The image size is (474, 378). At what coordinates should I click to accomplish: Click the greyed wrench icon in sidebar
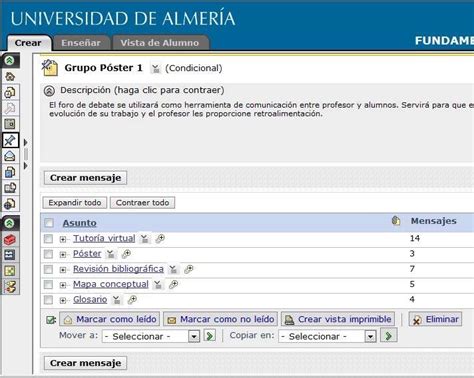point(10,108)
